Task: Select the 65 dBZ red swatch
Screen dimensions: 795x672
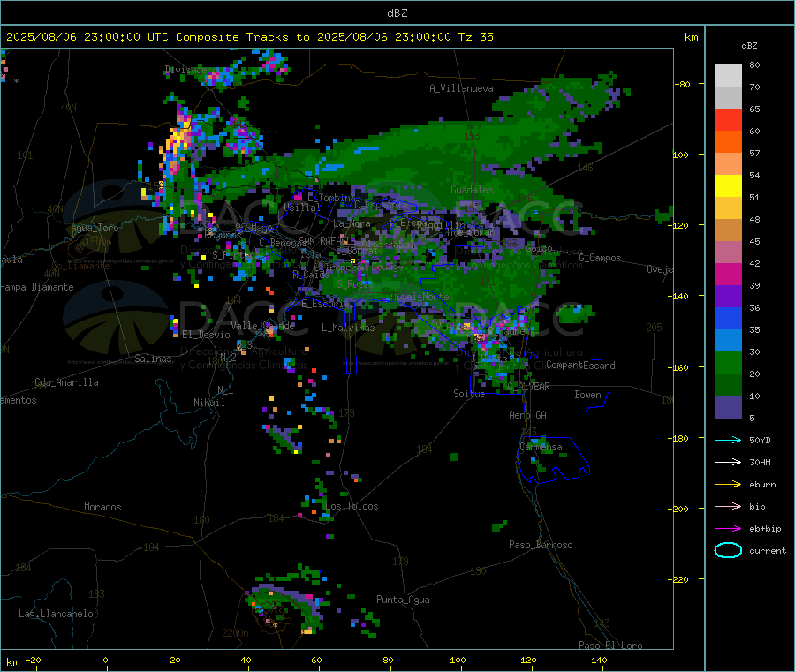Action: click(728, 119)
